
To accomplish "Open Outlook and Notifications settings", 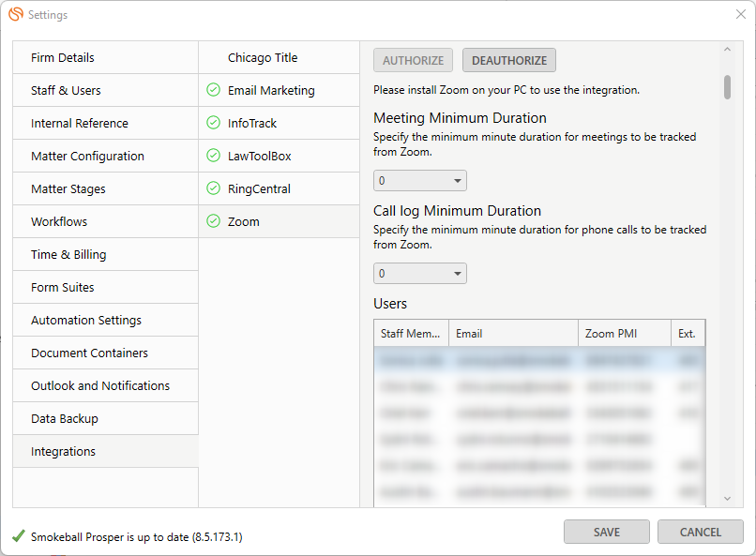I will pos(106,385).
